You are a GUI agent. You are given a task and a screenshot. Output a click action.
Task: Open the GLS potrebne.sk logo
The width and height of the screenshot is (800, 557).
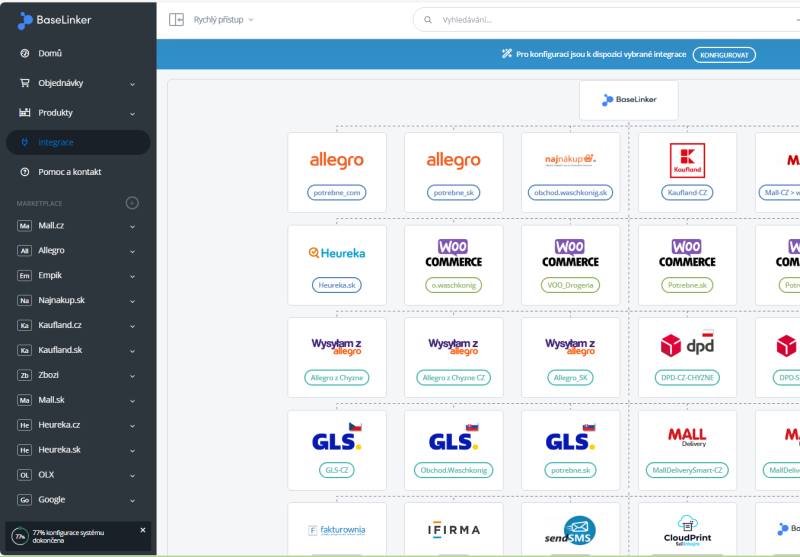[570, 438]
